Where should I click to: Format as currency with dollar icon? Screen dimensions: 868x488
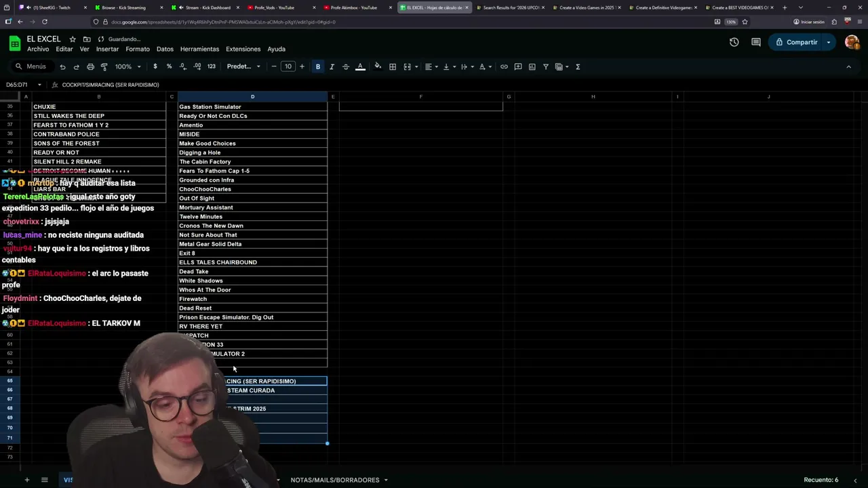pos(155,66)
